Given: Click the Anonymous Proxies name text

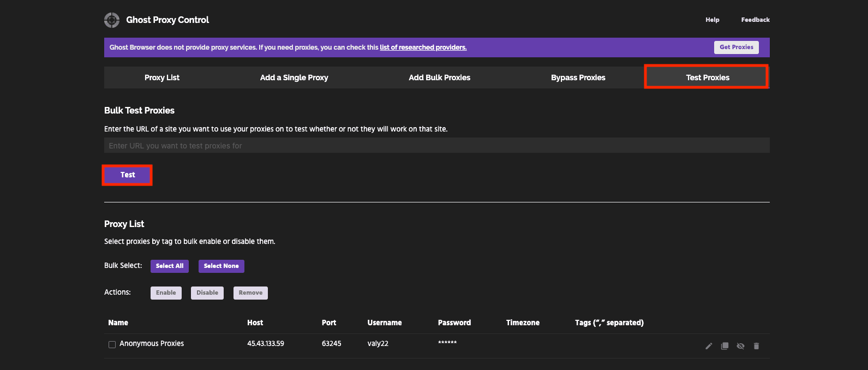Looking at the screenshot, I should pyautogui.click(x=152, y=343).
